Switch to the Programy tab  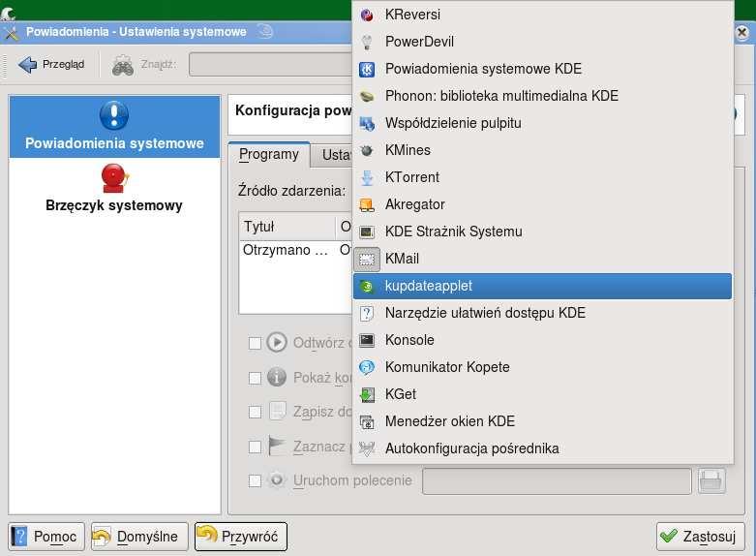[268, 154]
